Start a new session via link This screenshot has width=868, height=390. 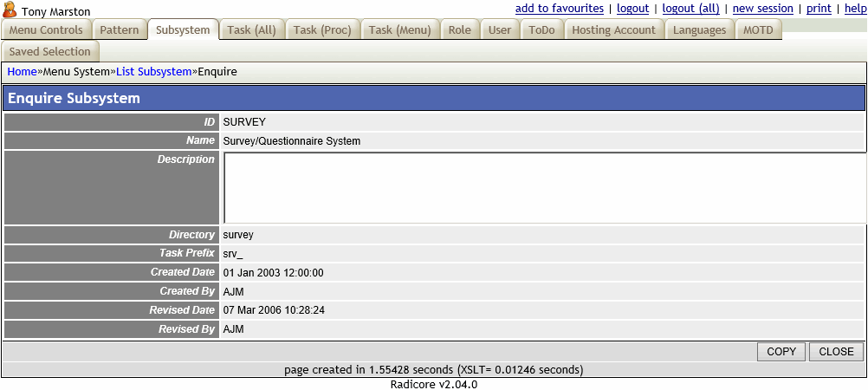click(x=762, y=9)
